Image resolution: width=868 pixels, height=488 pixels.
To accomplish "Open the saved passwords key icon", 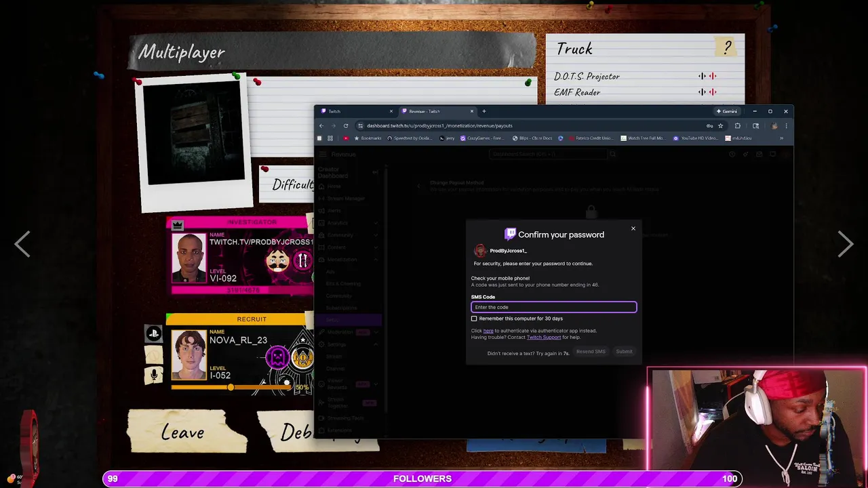I will (x=710, y=125).
